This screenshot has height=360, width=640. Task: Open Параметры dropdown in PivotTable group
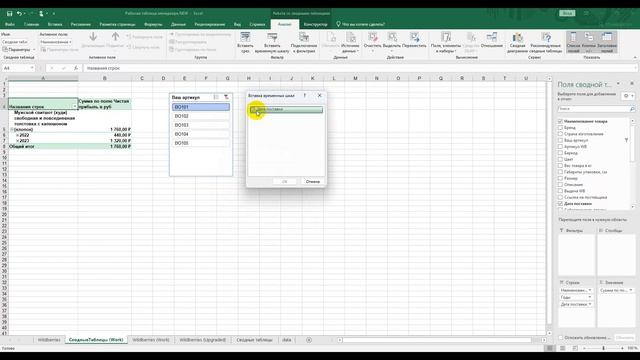point(19,49)
